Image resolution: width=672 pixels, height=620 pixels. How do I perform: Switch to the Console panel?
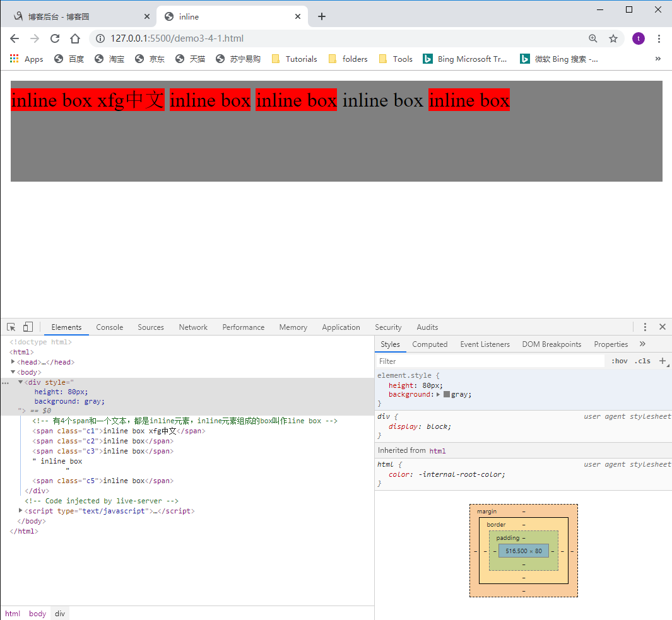point(109,327)
